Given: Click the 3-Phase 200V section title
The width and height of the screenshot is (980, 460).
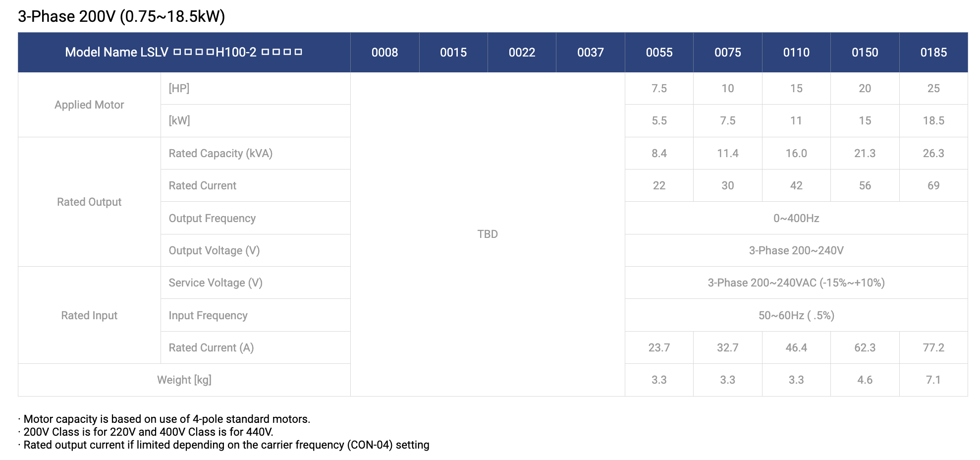Looking at the screenshot, I should [121, 16].
